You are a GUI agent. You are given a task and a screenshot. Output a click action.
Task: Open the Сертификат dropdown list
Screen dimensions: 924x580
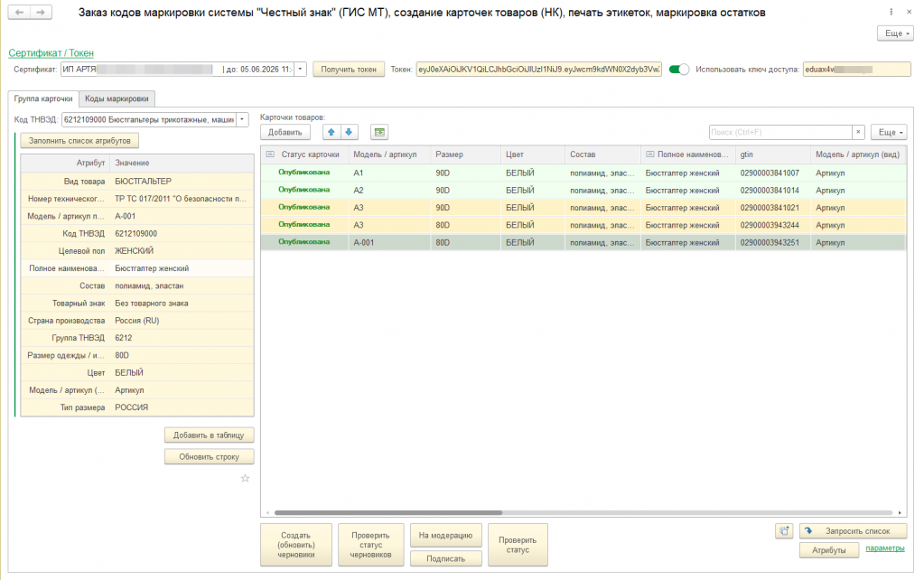click(x=301, y=70)
